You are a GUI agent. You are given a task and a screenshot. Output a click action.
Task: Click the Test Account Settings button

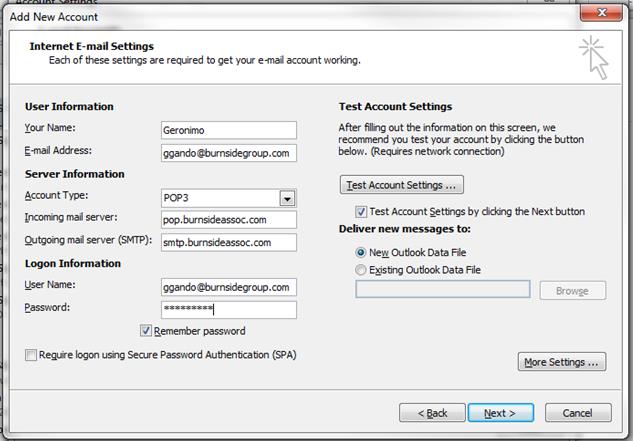[x=401, y=185]
